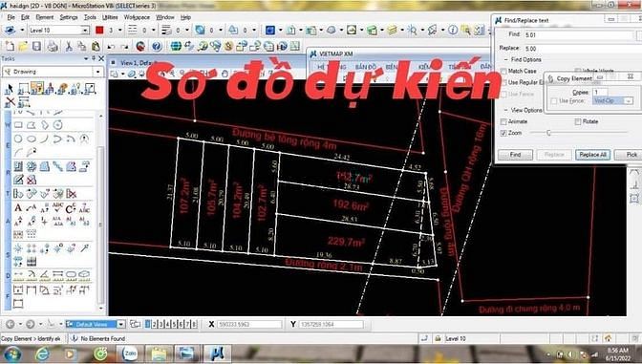Enable the Match Case checkbox
642x364 pixels.
[x=503, y=72]
